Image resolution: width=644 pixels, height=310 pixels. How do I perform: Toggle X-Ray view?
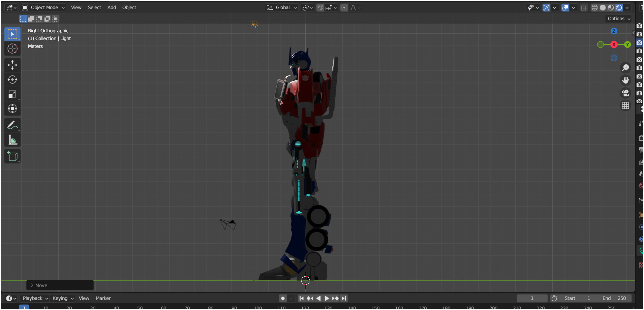pyautogui.click(x=584, y=7)
